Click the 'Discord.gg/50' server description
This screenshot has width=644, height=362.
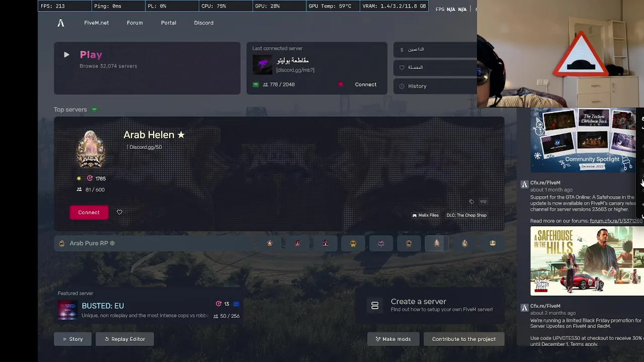pyautogui.click(x=144, y=147)
